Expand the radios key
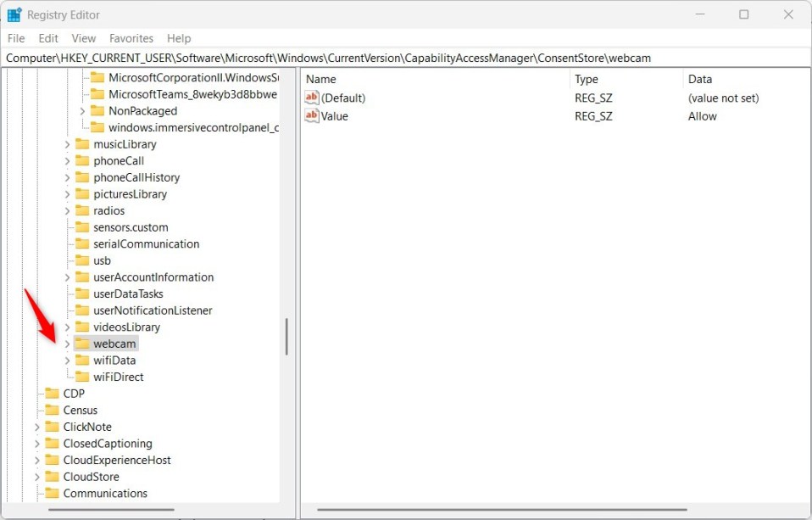Screen dimensions: 812x520 pyautogui.click(x=67, y=211)
